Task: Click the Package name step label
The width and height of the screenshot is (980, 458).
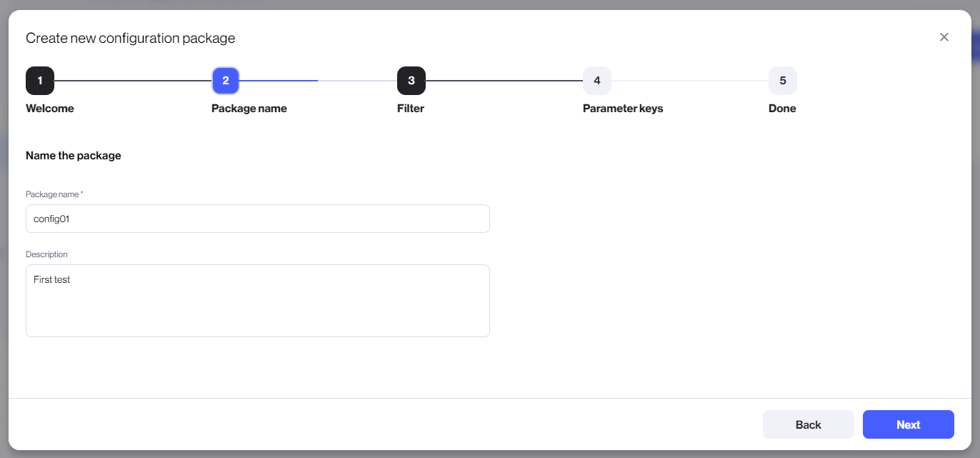Action: [x=249, y=108]
